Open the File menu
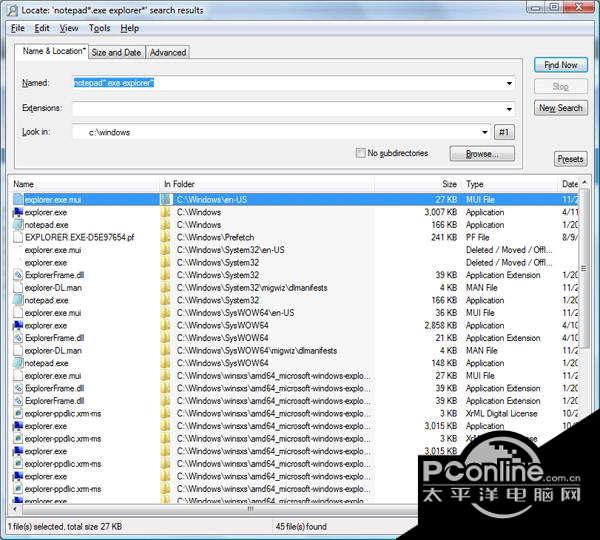 (x=18, y=28)
